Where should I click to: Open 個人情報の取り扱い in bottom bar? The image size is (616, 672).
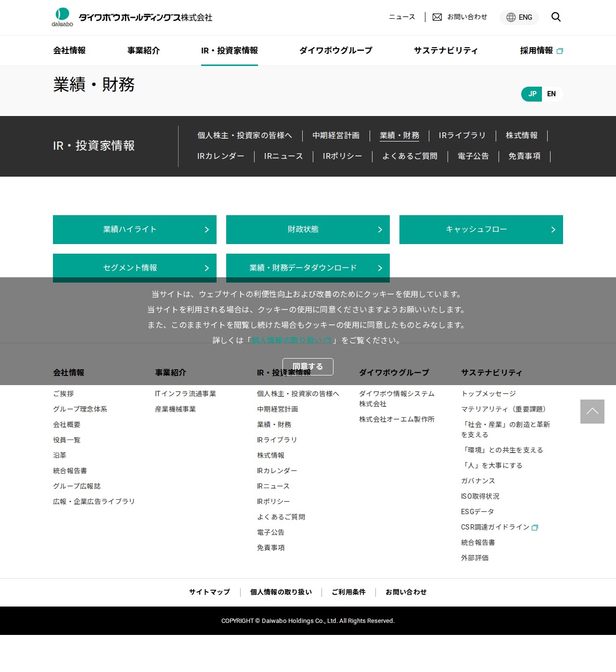click(x=281, y=592)
